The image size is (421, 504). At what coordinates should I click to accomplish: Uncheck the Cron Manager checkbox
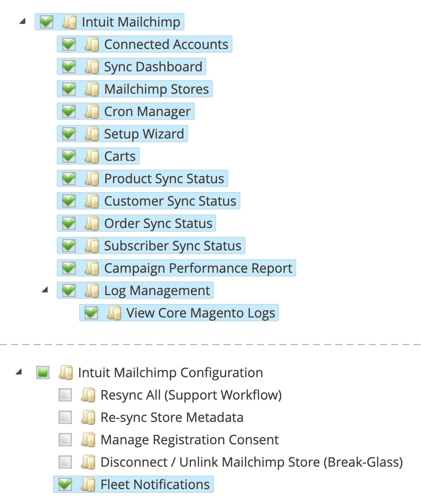click(69, 111)
